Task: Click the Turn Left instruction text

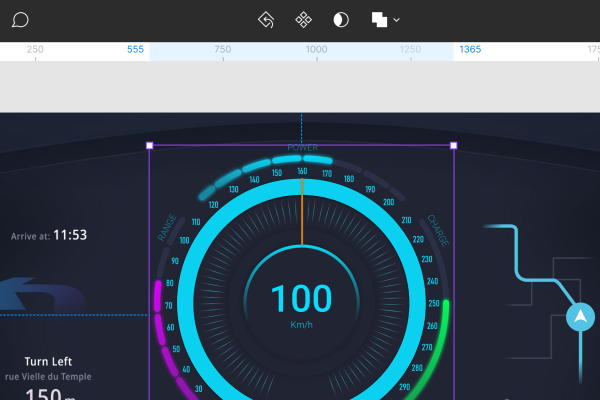Action: point(48,361)
